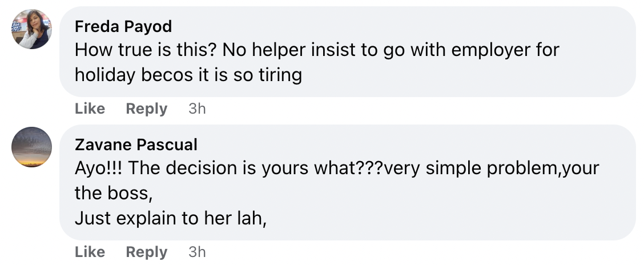Like Freda Payod's comment
The image size is (644, 265).
pos(90,109)
